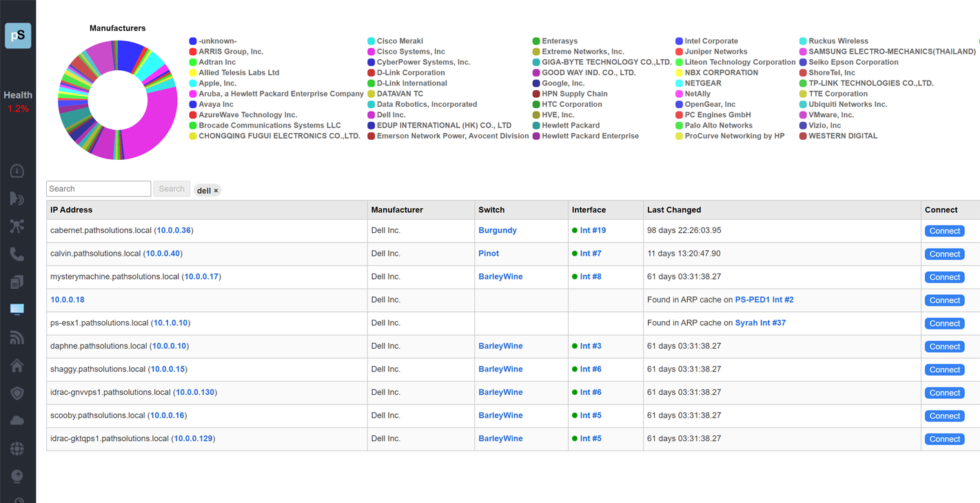The height and width of the screenshot is (503, 980).
Task: Open IP address link 10.0.0.18
Action: pos(68,300)
